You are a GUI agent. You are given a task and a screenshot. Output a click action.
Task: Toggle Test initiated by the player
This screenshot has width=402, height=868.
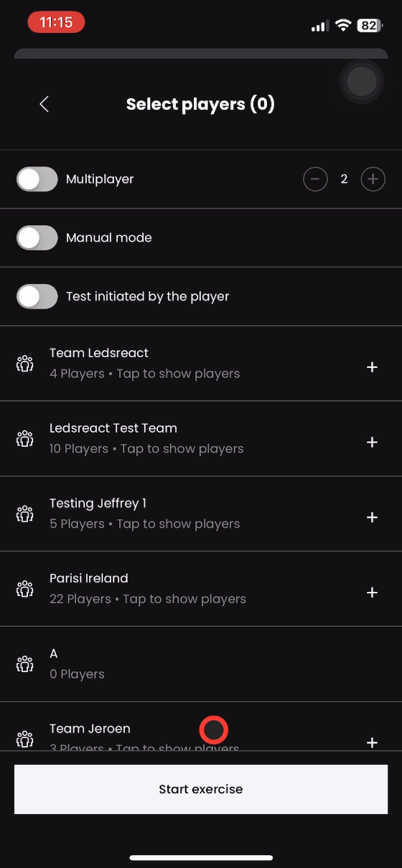37,296
